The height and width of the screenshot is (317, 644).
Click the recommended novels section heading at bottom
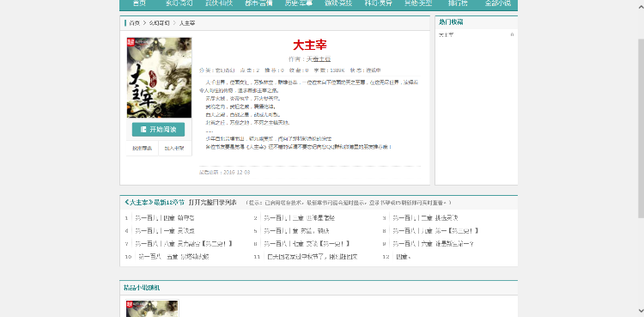click(x=142, y=288)
